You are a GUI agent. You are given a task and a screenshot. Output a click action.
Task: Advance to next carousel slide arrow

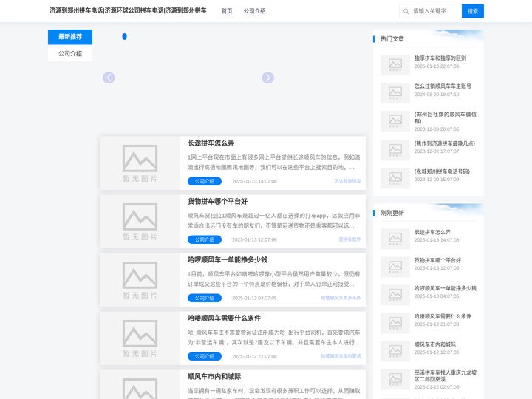coord(267,78)
